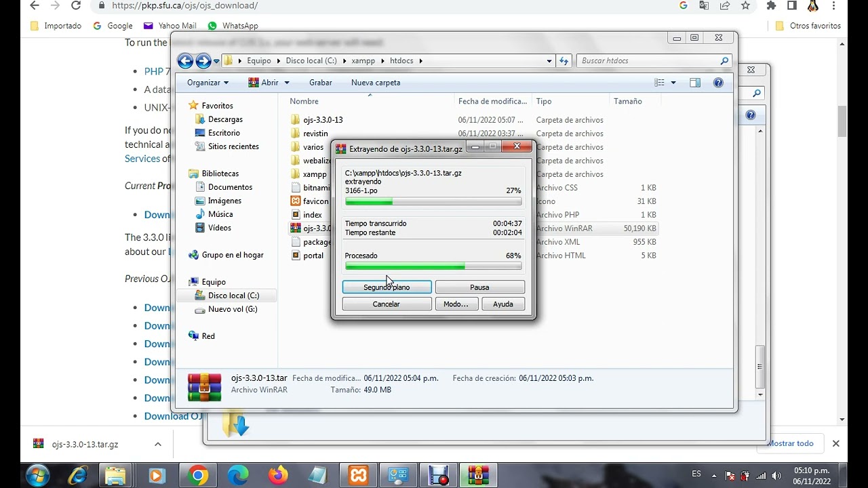
Task: Open the view options dropdown arrow
Action: coord(673,83)
